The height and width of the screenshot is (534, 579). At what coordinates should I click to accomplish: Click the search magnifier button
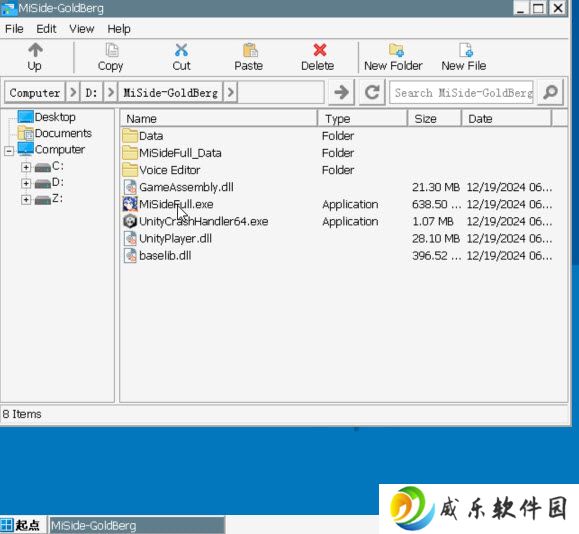coord(551,92)
